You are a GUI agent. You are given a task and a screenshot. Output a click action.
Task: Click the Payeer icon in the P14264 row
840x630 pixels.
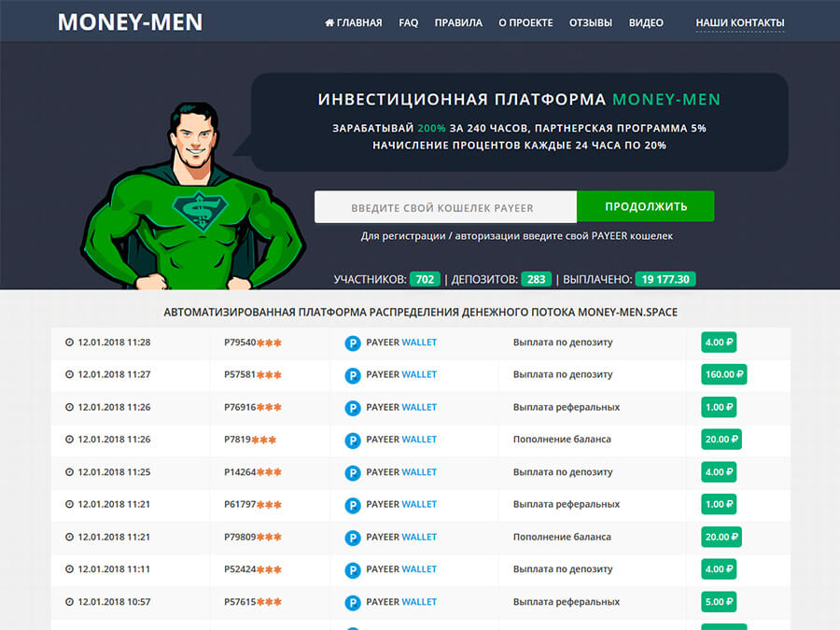point(353,473)
